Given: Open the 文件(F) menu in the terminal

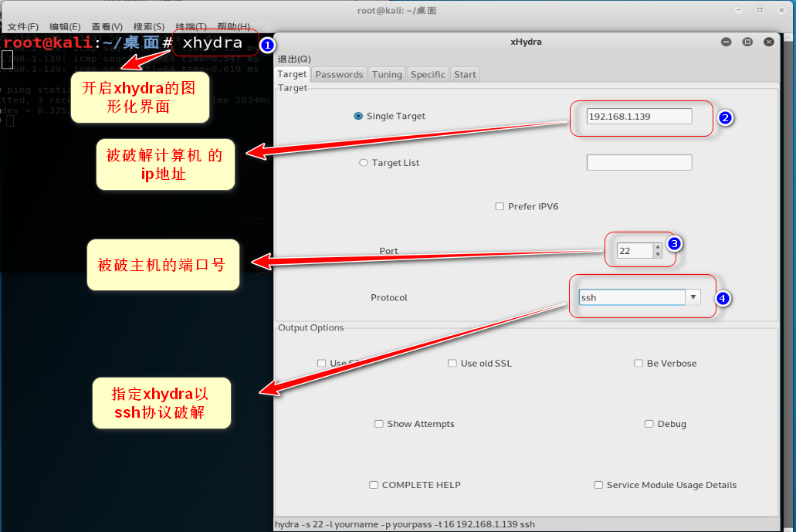Looking at the screenshot, I should 22,25.
